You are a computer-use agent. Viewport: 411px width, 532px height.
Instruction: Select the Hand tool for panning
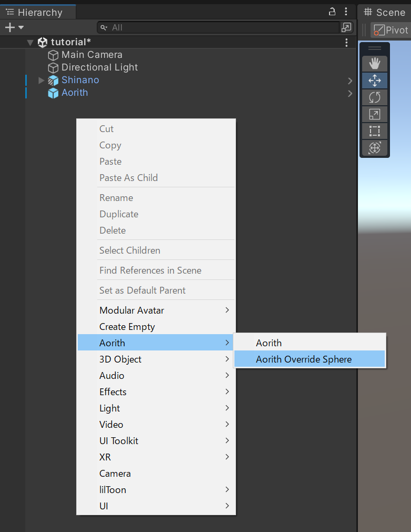[374, 63]
